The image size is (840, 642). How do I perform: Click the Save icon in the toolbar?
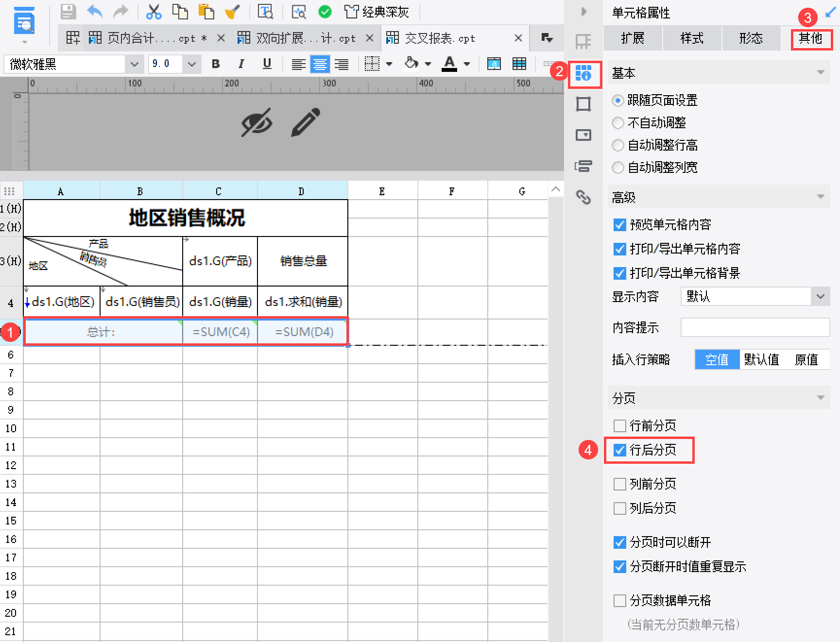(68, 12)
